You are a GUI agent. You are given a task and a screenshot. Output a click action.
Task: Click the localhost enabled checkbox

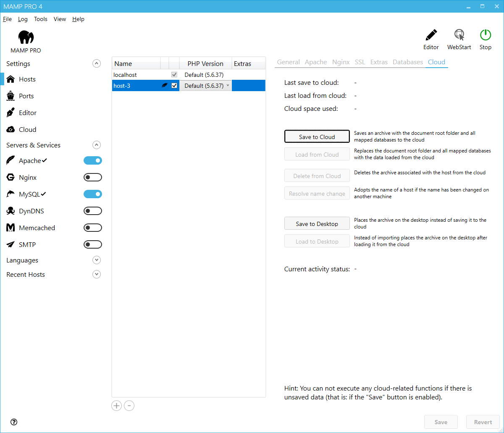click(x=174, y=75)
